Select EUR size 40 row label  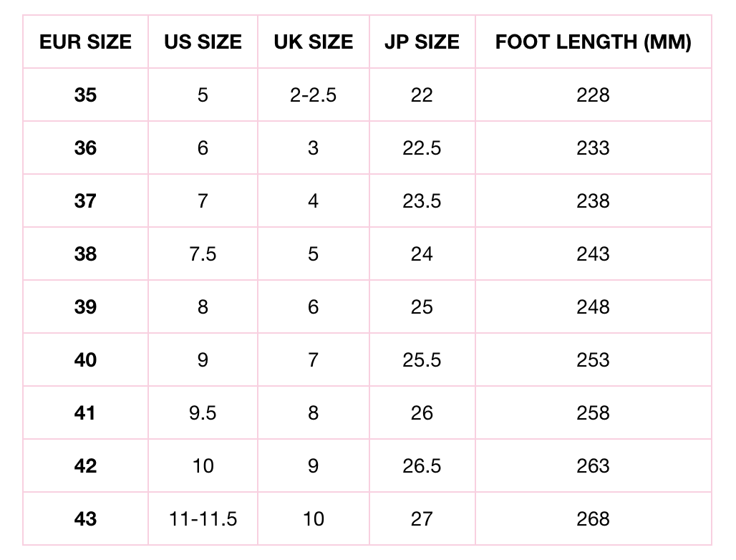tap(85, 359)
